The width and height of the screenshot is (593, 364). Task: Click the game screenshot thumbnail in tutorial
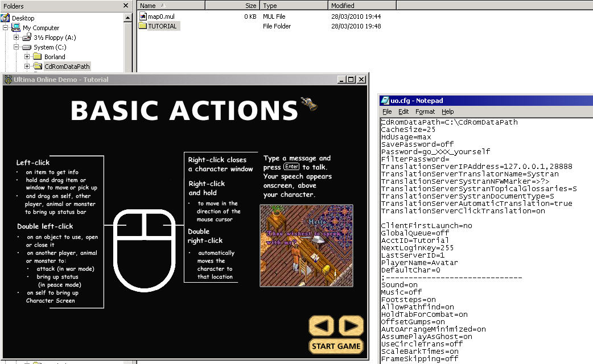click(306, 246)
